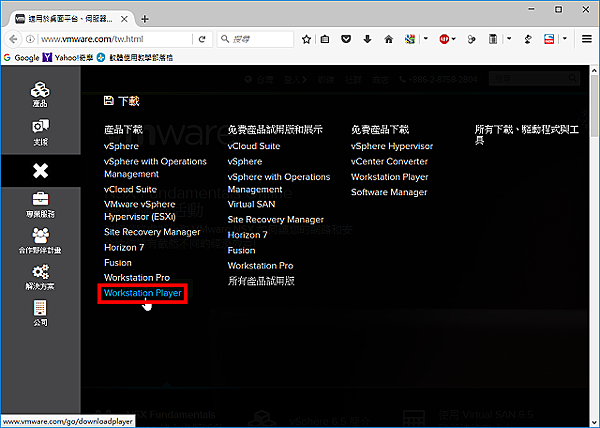This screenshot has height=428, width=600.
Task: Open the browser hamburger menu
Action: pos(587,39)
